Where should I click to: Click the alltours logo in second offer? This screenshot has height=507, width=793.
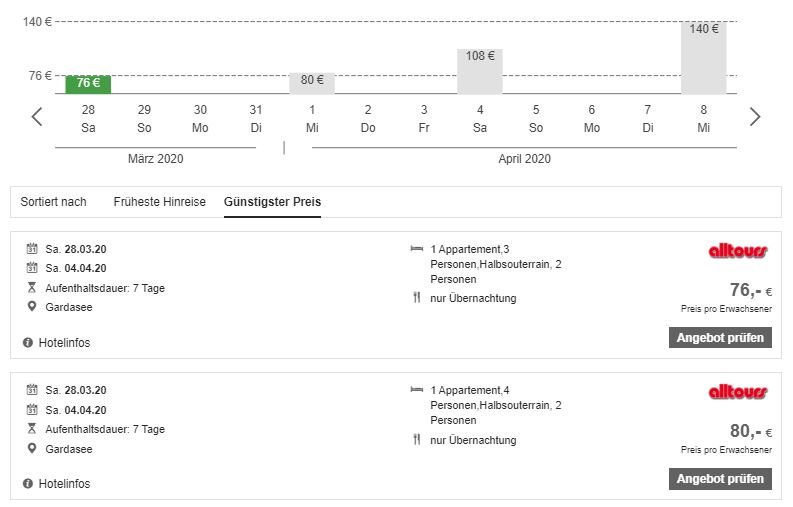[738, 393]
